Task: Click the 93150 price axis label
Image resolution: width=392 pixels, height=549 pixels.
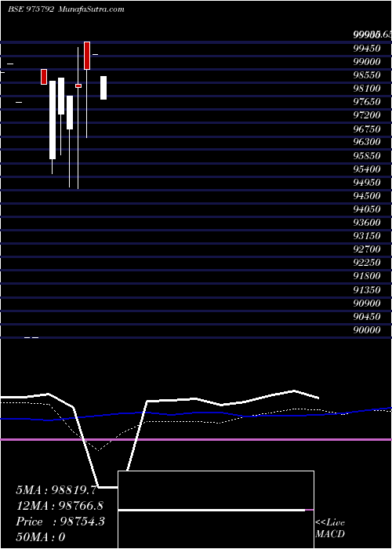Action: (x=367, y=236)
